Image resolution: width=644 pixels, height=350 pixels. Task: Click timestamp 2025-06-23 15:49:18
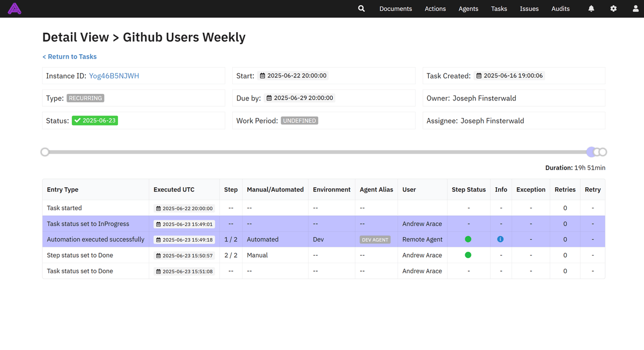(184, 240)
